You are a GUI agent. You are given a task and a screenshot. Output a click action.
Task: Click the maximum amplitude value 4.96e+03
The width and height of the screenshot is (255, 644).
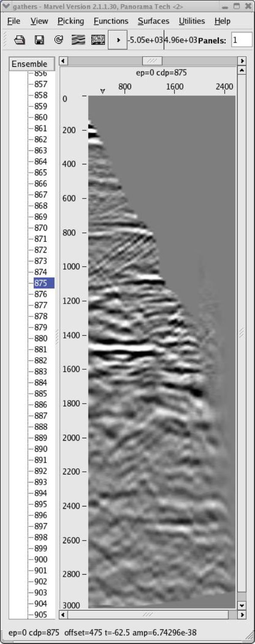[x=181, y=40]
